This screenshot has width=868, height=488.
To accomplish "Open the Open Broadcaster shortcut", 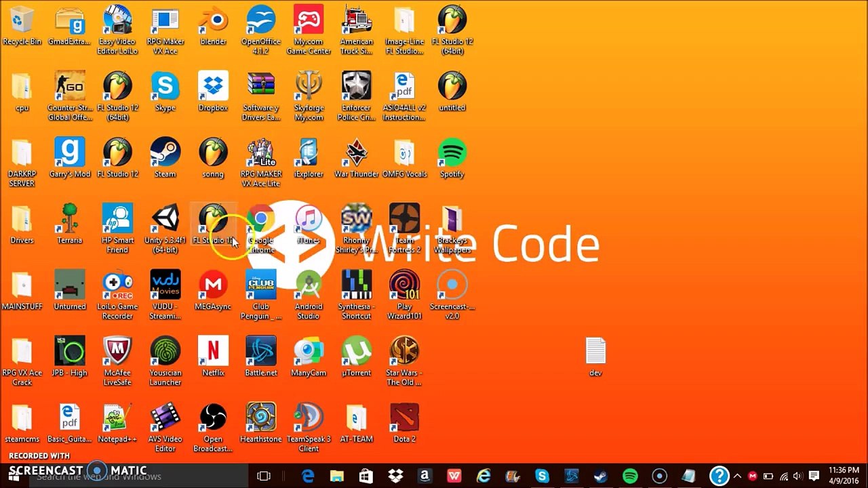I will tap(213, 428).
